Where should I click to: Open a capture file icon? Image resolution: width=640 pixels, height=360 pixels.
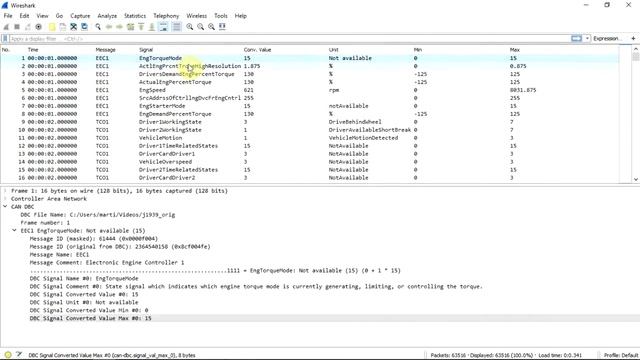pyautogui.click(x=52, y=27)
